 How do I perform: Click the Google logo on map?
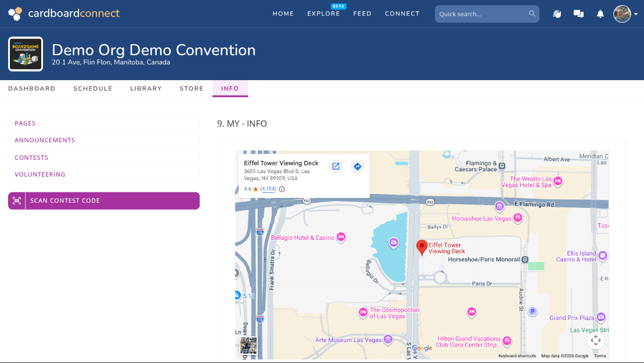pos(422,348)
